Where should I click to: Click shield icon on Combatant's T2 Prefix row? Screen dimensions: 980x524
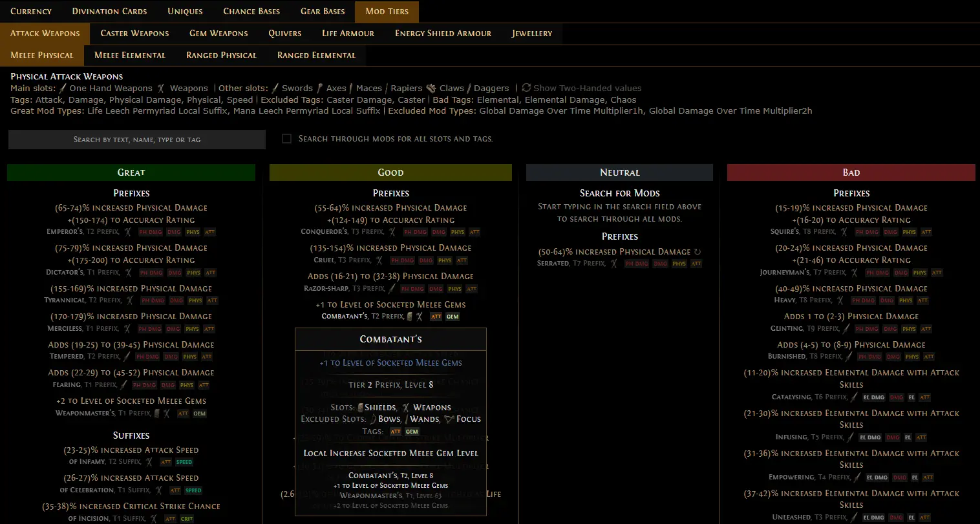pyautogui.click(x=410, y=317)
